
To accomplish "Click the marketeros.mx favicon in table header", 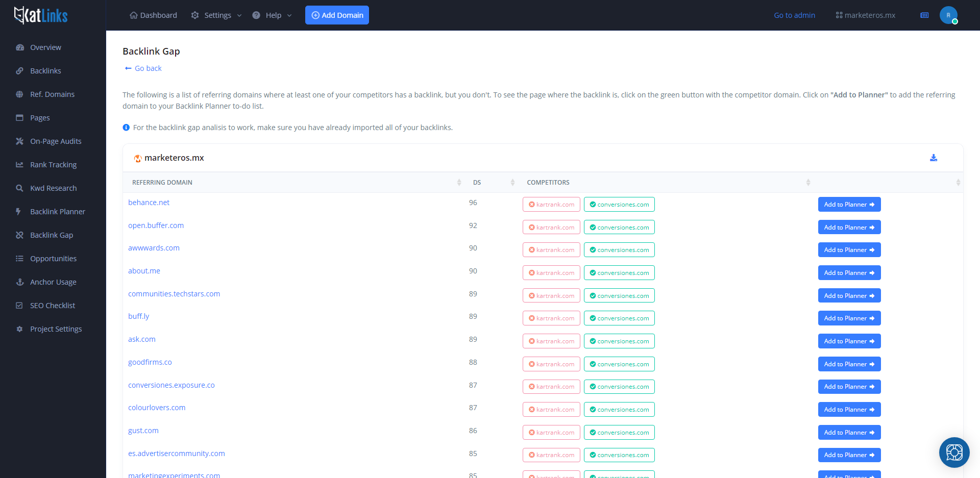I will tap(138, 158).
